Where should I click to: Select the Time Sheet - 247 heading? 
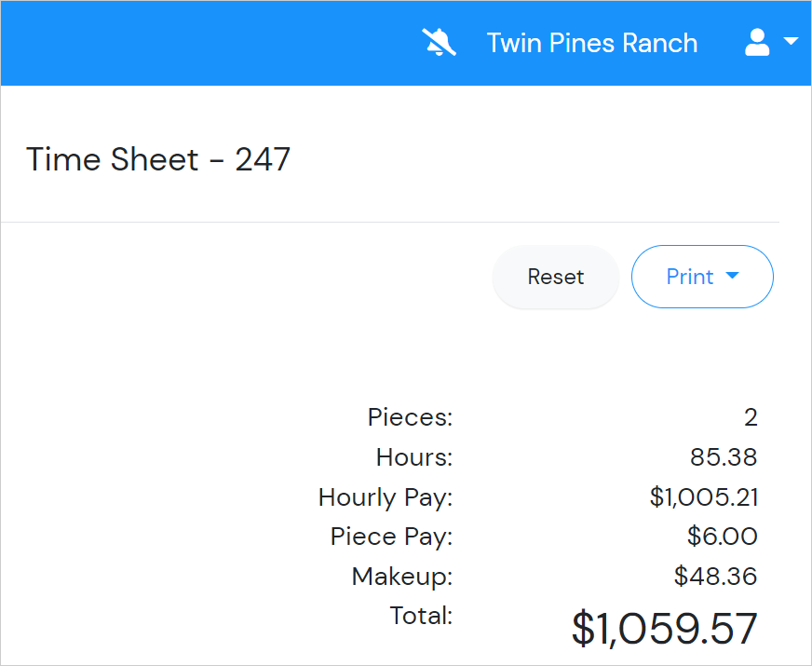tap(158, 159)
